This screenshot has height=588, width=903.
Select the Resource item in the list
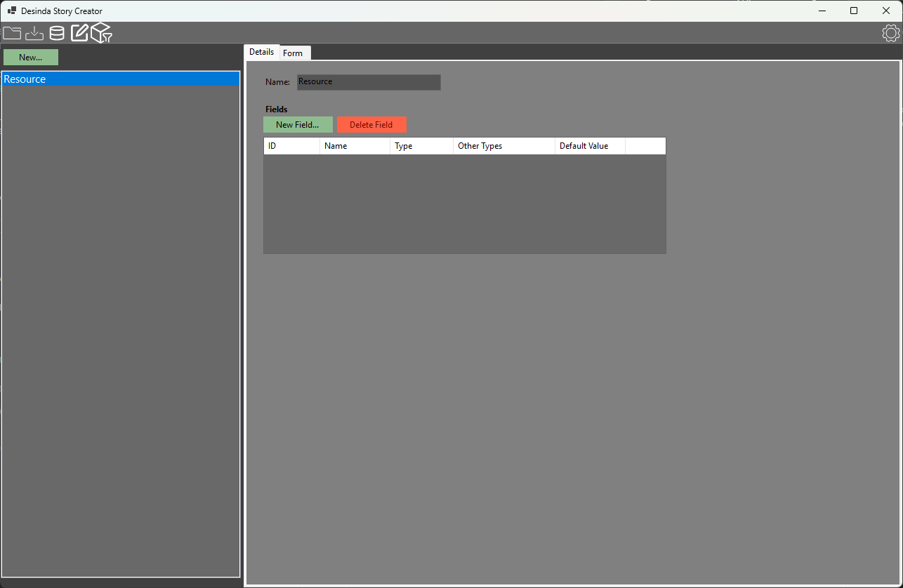[x=121, y=79]
